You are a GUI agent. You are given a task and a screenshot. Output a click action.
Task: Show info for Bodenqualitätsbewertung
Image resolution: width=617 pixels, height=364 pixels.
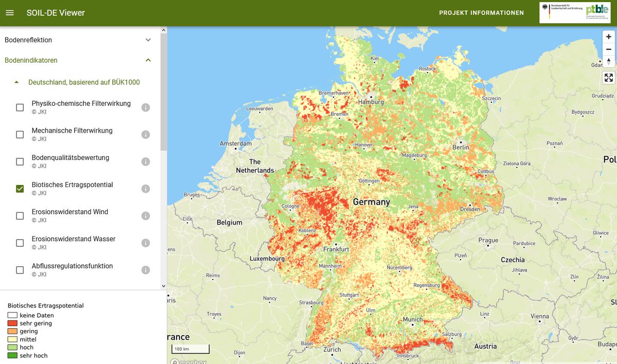[146, 161]
